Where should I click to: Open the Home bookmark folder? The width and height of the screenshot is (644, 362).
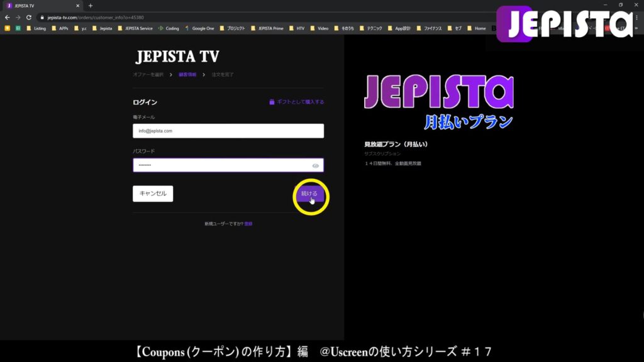pos(477,28)
